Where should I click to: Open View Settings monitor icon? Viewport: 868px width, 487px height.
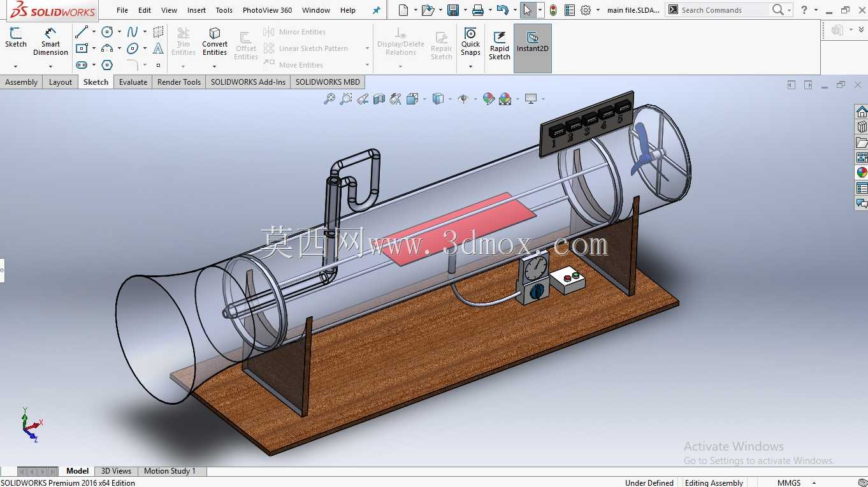pos(531,99)
